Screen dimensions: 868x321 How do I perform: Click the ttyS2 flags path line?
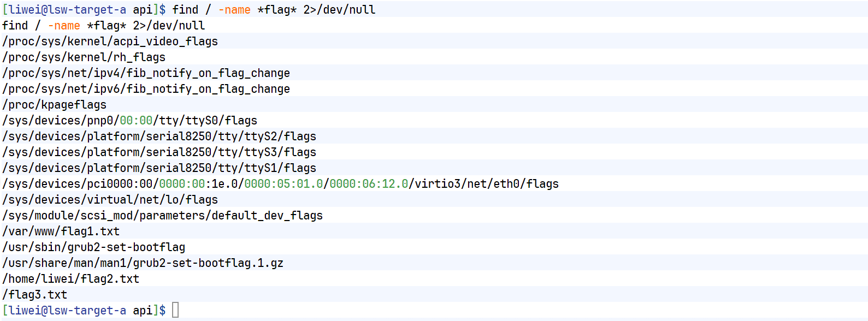[159, 136]
